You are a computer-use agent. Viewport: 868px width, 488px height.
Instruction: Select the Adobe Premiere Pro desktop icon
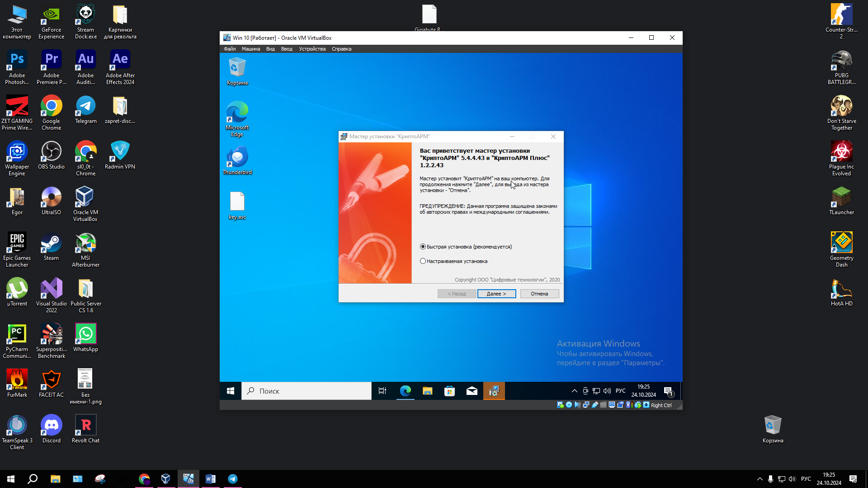[52, 67]
